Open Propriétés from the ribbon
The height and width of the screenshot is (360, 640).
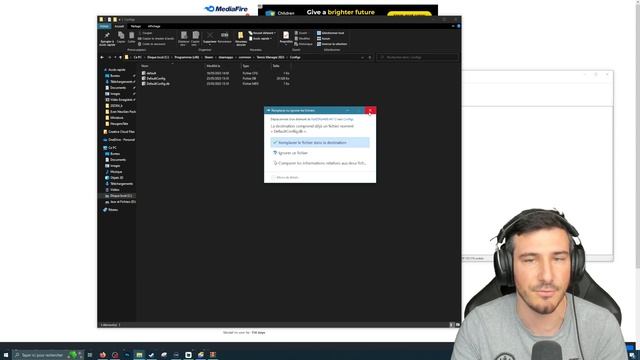point(286,38)
